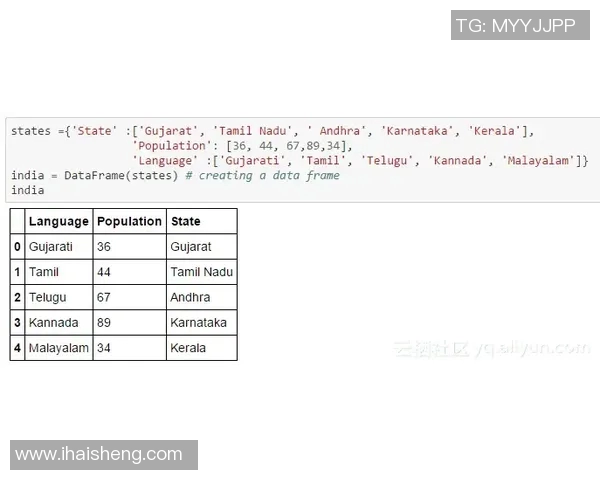Click the Malayalam language cell
Image resolution: width=600 pixels, height=480 pixels.
pos(59,348)
